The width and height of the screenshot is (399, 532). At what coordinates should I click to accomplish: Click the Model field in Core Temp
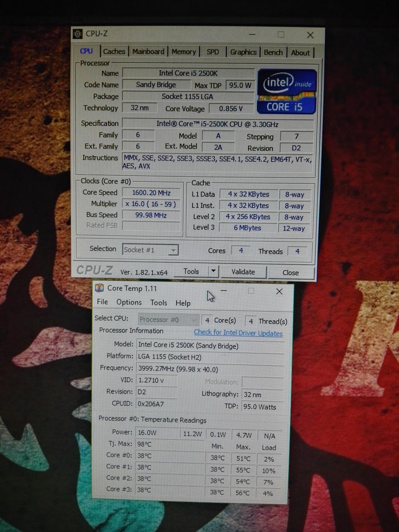coord(210,346)
